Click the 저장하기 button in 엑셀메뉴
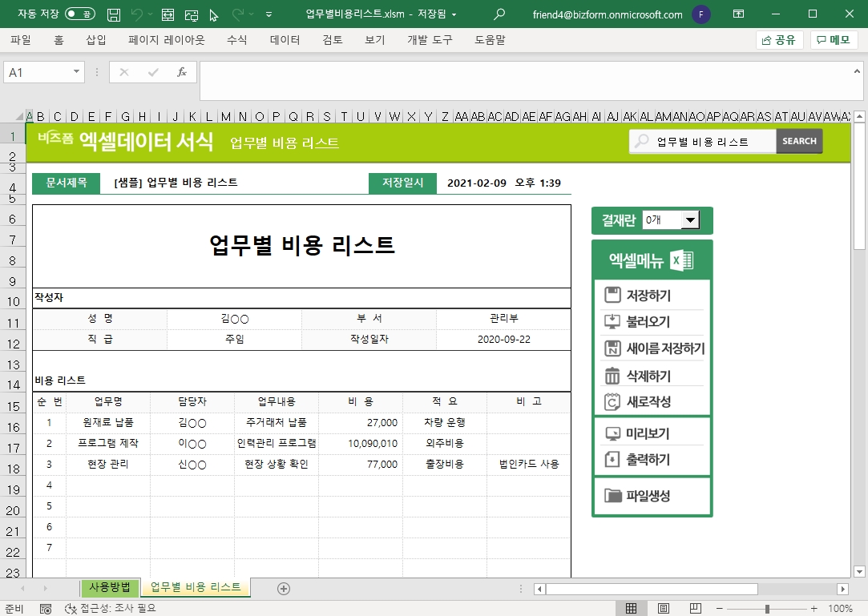This screenshot has height=616, width=868. (x=648, y=296)
